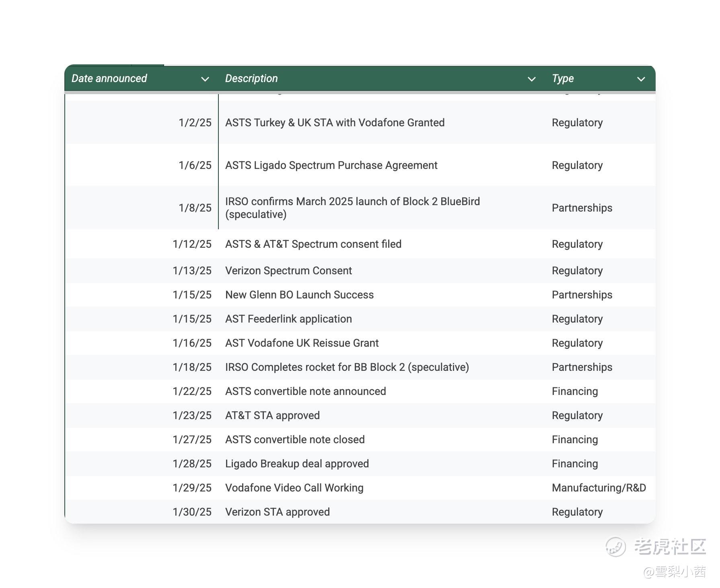Select 'ASTS Turkey & UK STA with Vodafone Granted'

pyautogui.click(x=335, y=123)
